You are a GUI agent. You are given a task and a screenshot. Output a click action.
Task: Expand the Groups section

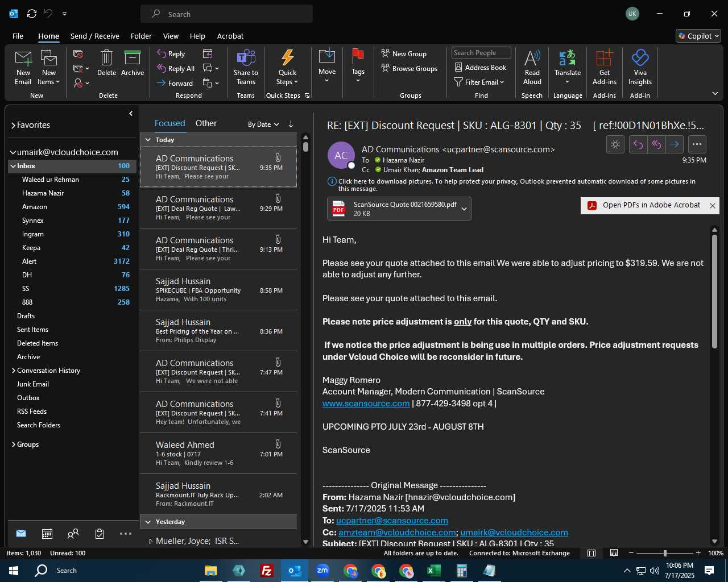14,444
